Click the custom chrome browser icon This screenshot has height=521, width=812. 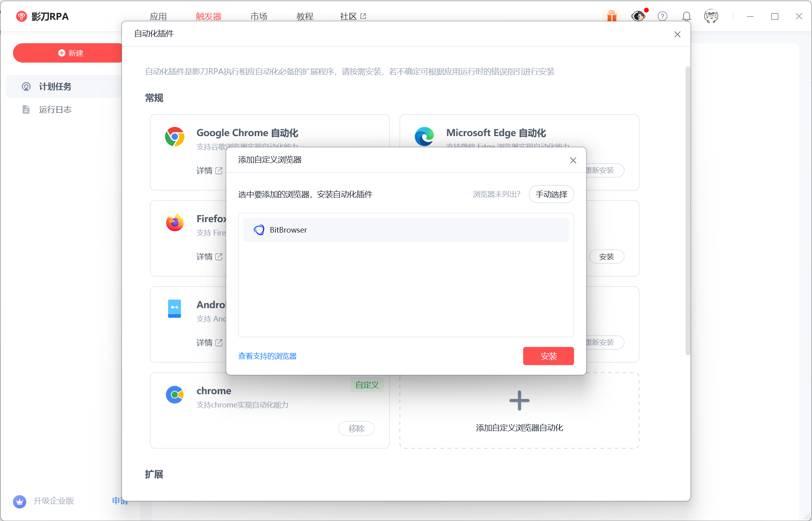(175, 395)
